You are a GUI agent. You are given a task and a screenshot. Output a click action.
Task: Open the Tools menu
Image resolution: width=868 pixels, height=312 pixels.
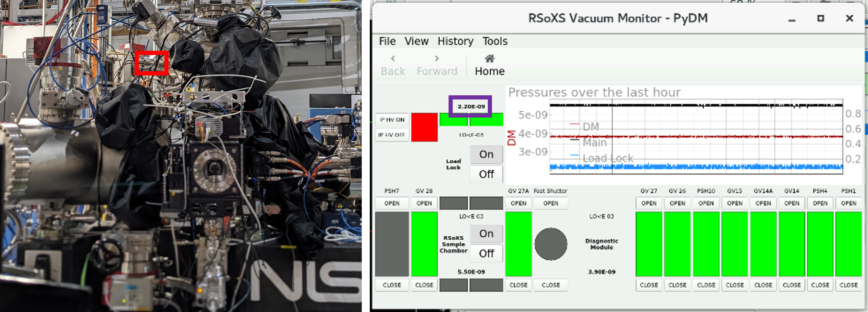(495, 41)
